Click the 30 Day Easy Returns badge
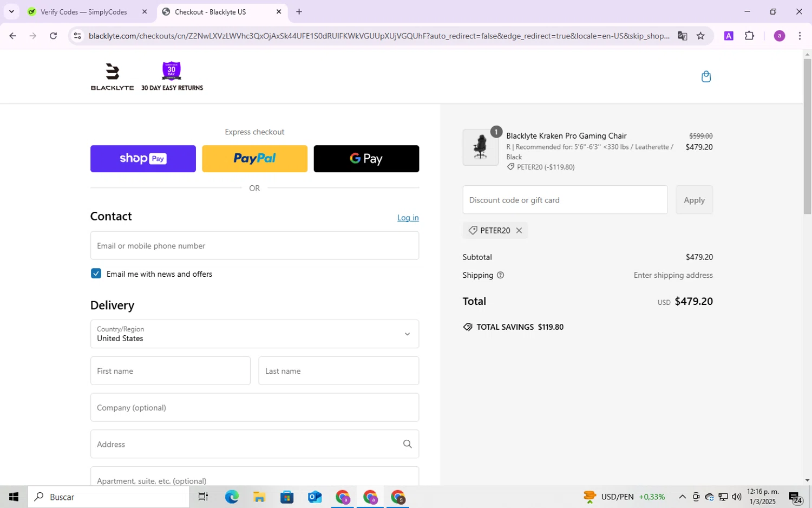The height and width of the screenshot is (508, 812). (x=172, y=76)
